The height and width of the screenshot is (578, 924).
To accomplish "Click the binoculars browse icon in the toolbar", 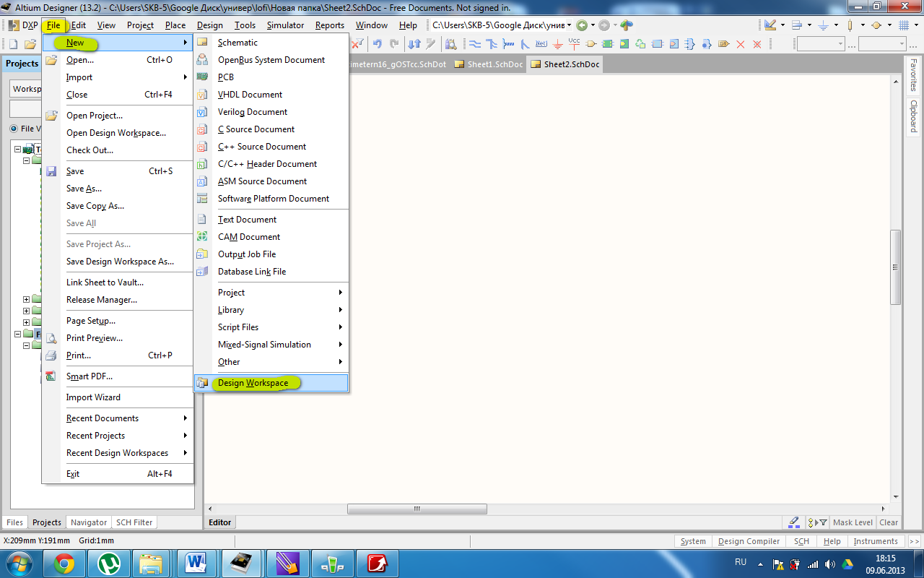I will (450, 44).
